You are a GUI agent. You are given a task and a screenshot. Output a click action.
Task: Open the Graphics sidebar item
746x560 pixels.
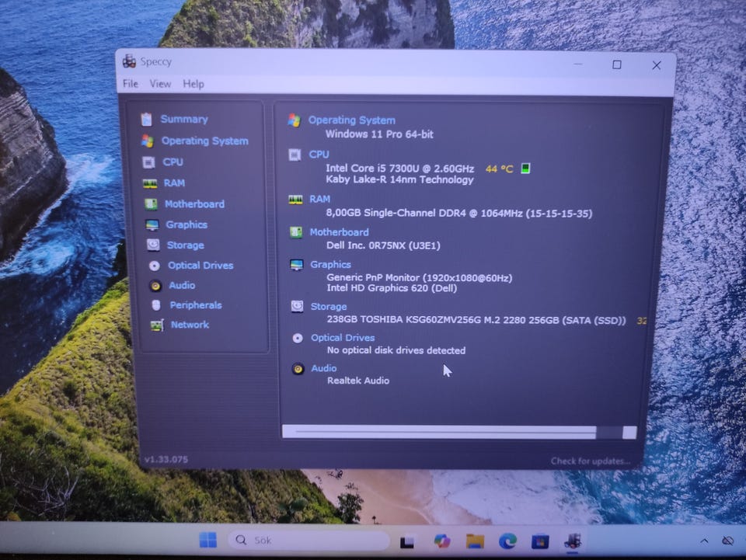pyautogui.click(x=186, y=224)
